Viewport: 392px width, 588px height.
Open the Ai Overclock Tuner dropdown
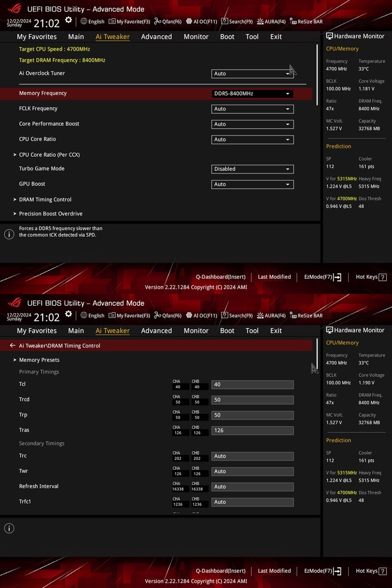pos(252,73)
